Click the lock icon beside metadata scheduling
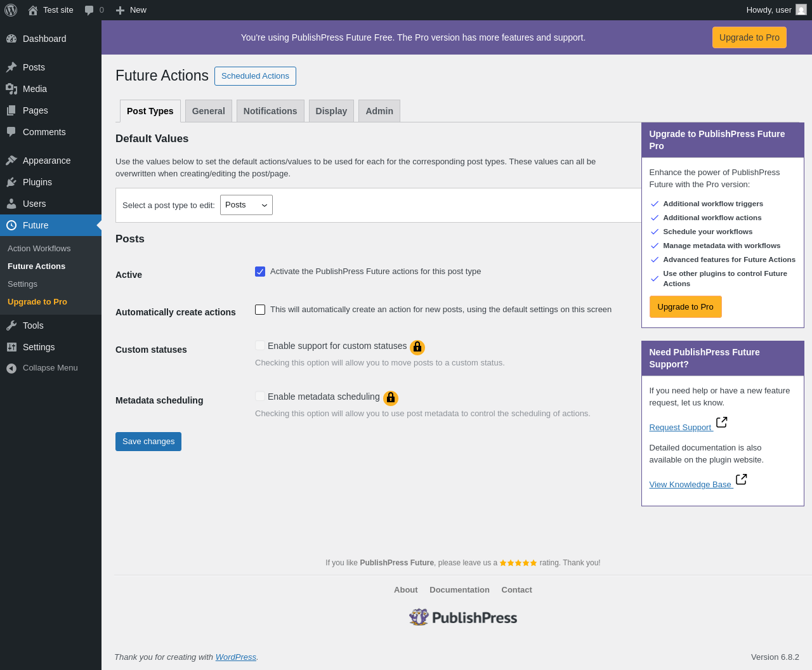This screenshot has height=670, width=812. (391, 398)
